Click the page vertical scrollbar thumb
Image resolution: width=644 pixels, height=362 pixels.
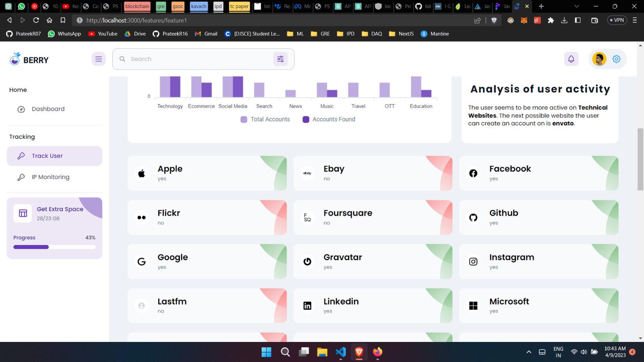point(640,160)
